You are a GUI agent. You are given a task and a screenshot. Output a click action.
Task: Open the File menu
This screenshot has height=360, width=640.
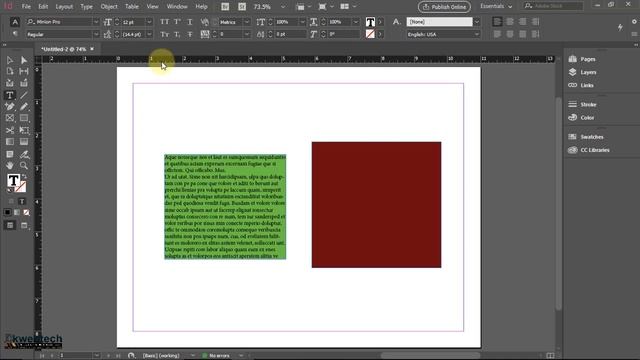click(26, 7)
